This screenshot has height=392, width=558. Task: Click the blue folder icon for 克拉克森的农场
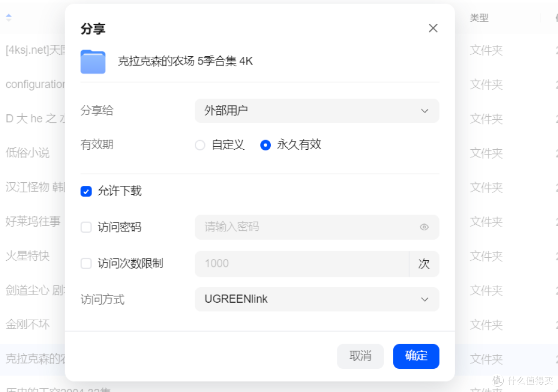click(x=93, y=61)
